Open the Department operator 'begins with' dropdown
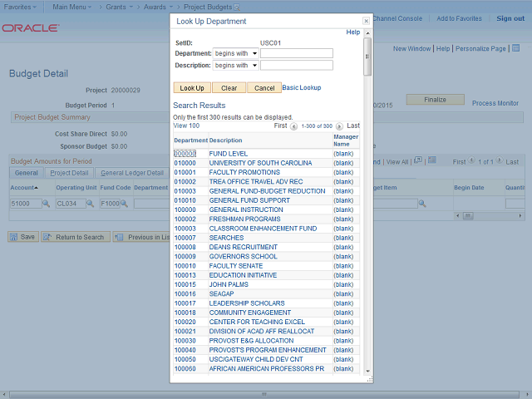The height and width of the screenshot is (399, 532). pyautogui.click(x=235, y=53)
